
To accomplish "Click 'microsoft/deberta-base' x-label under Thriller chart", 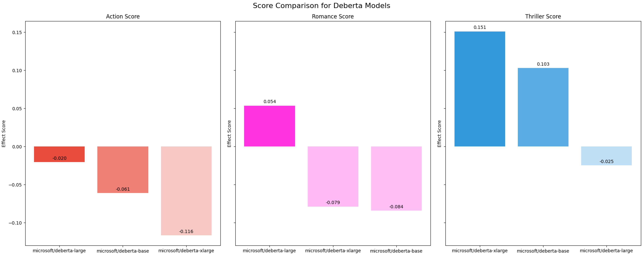I will coord(543,251).
